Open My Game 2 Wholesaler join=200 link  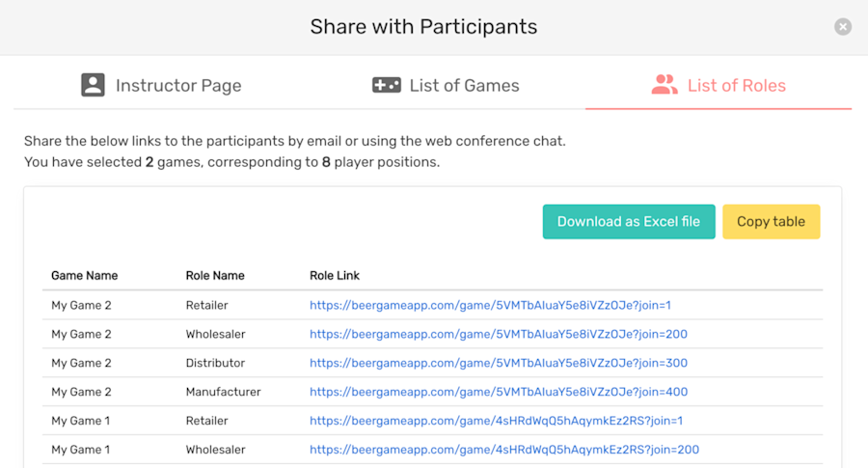tap(499, 334)
